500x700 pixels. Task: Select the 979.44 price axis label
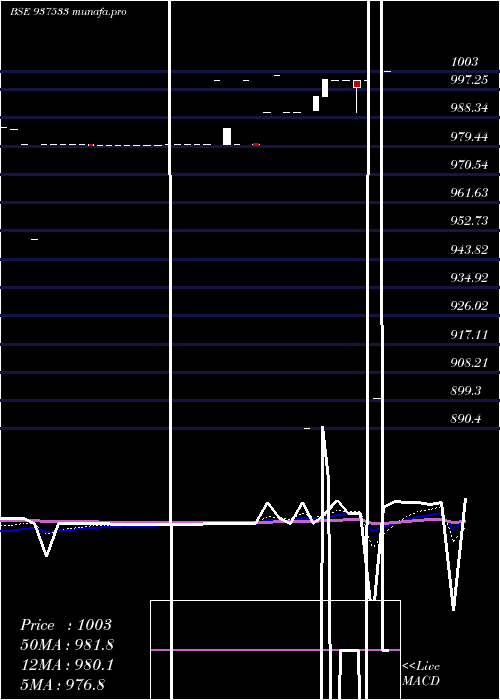(469, 137)
